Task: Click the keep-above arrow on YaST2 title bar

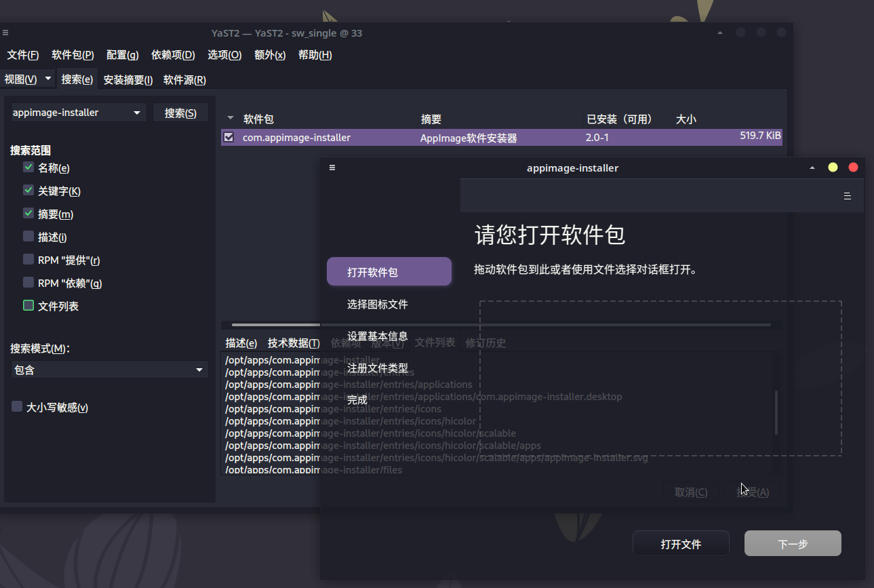Action: pos(720,33)
